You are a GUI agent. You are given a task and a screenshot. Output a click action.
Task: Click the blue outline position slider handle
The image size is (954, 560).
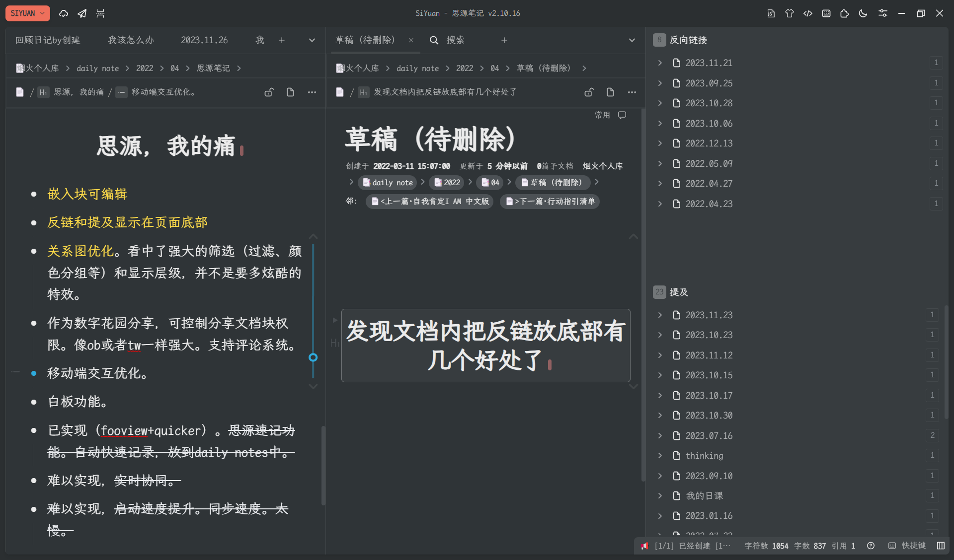click(x=313, y=357)
